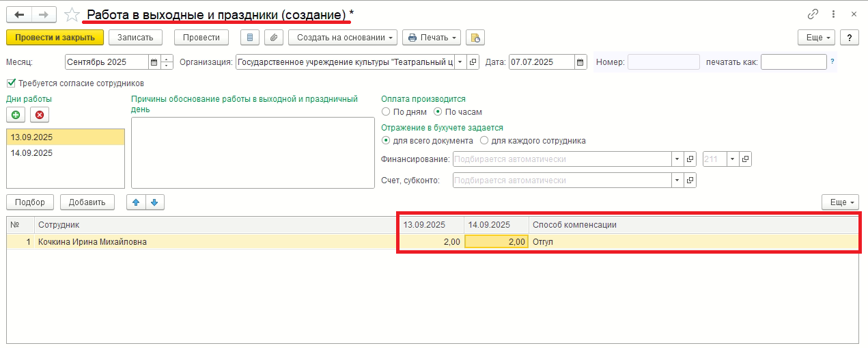Image resolution: width=868 pixels, height=348 pixels.
Task: Open Счет, субконто item via open icon
Action: coord(690,180)
